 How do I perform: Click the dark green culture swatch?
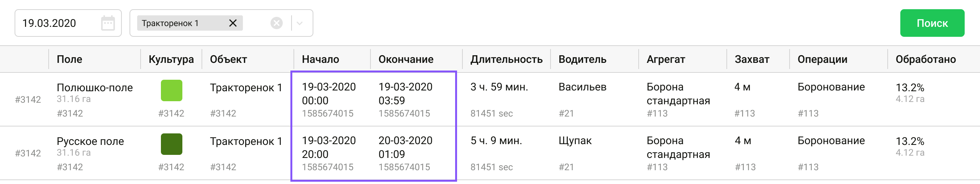[x=171, y=144]
